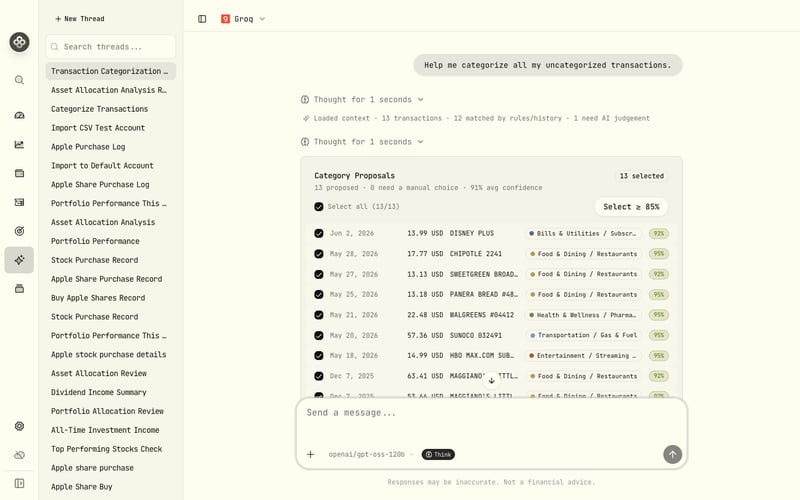Click the first Thought clock icon
Screen dimensions: 800x500
click(x=305, y=99)
